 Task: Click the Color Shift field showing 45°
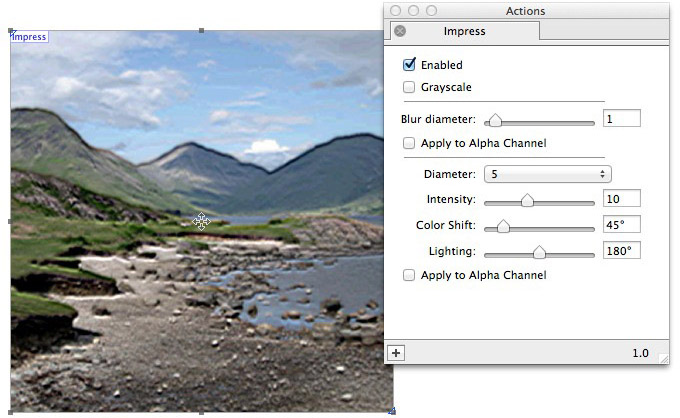tap(621, 225)
